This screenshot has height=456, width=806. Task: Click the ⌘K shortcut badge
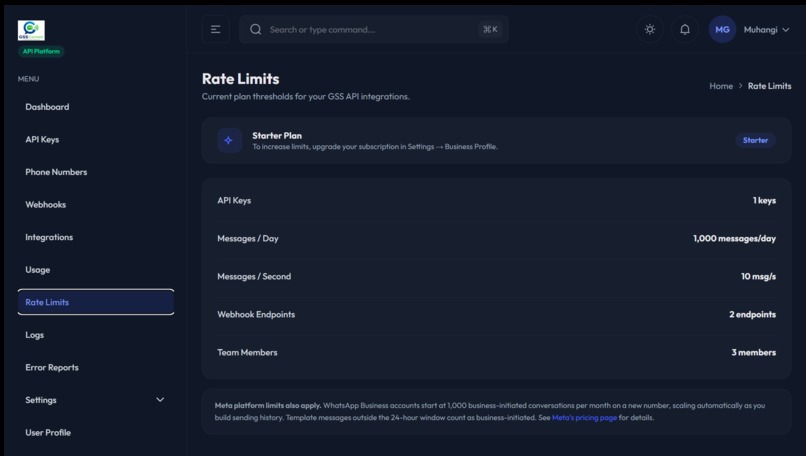tap(490, 29)
